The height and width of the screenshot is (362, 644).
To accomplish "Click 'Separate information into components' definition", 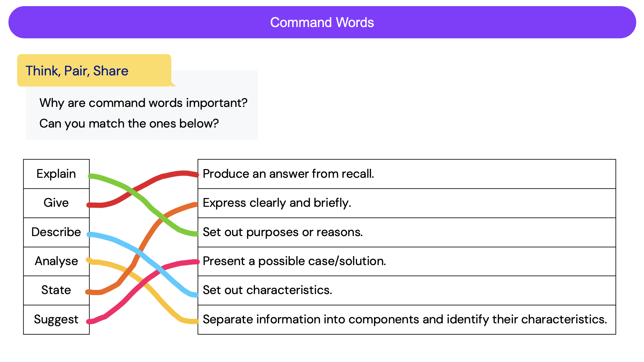I will 405,319.
